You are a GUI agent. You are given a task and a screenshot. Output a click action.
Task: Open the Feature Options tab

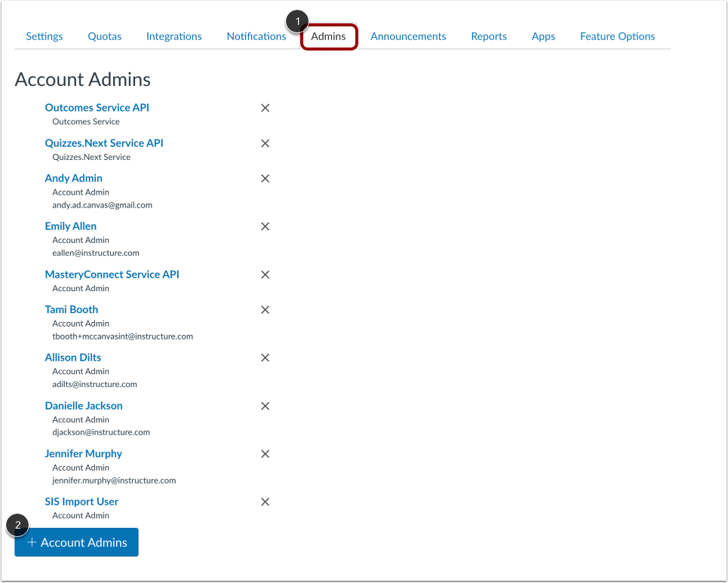[617, 36]
